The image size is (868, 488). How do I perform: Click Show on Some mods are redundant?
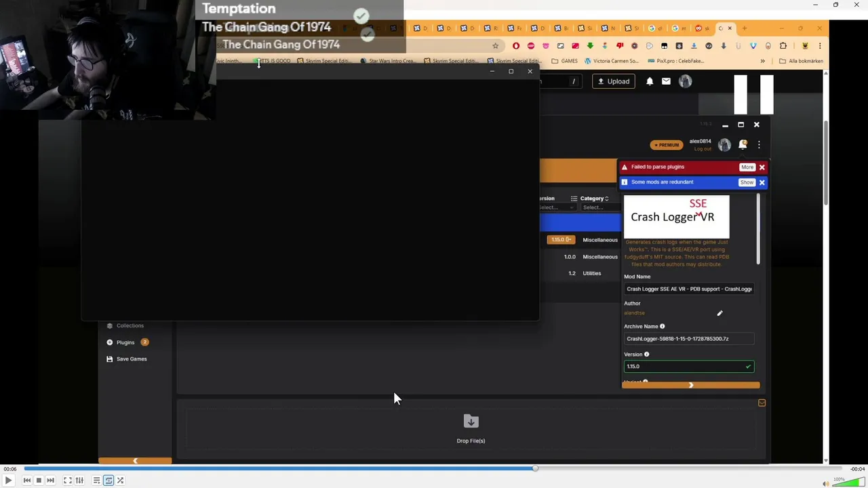[x=747, y=182]
